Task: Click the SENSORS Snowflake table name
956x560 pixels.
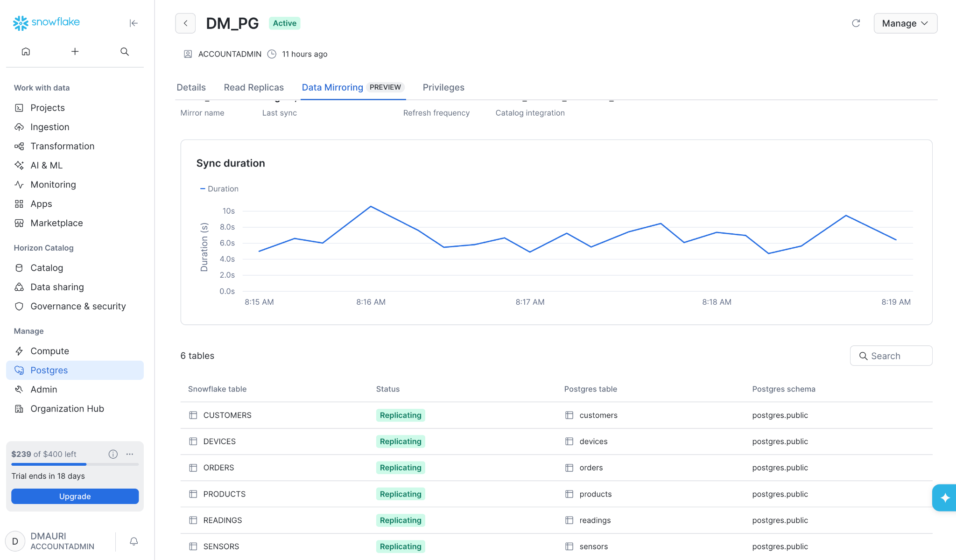Action: tap(221, 546)
